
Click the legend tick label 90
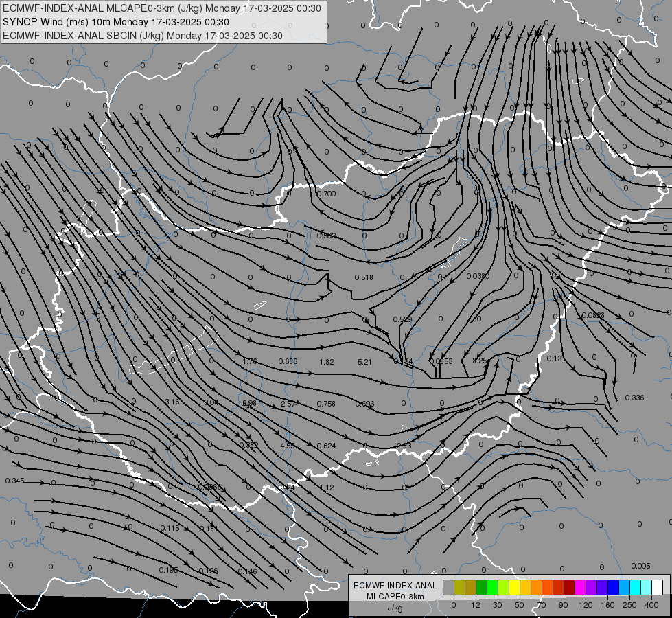(x=563, y=605)
